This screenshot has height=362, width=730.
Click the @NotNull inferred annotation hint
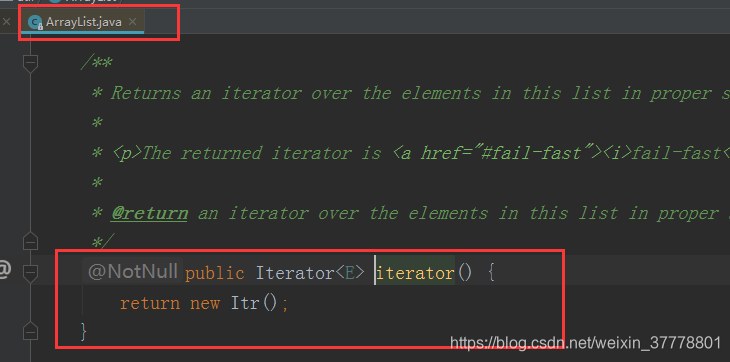pyautogui.click(x=132, y=272)
